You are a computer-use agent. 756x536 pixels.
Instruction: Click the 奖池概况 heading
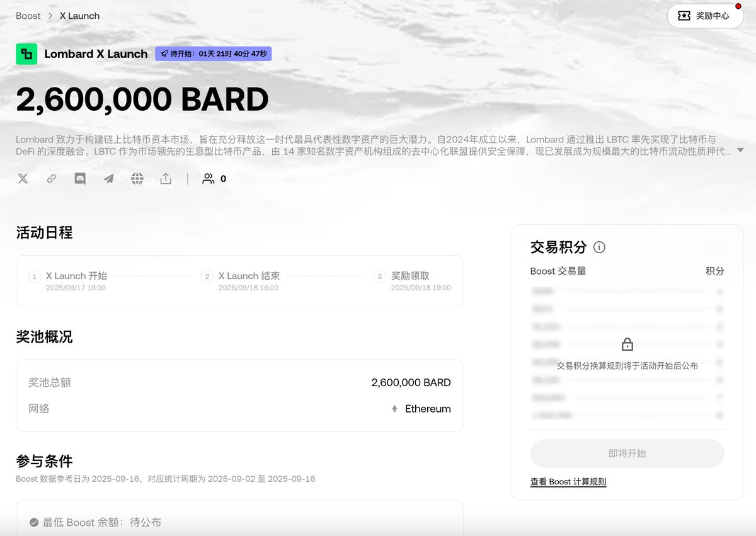click(44, 337)
